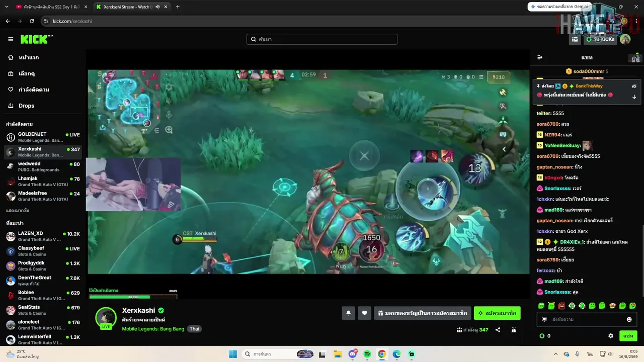Click the gift subscription button
The image size is (644, 362).
point(423,313)
